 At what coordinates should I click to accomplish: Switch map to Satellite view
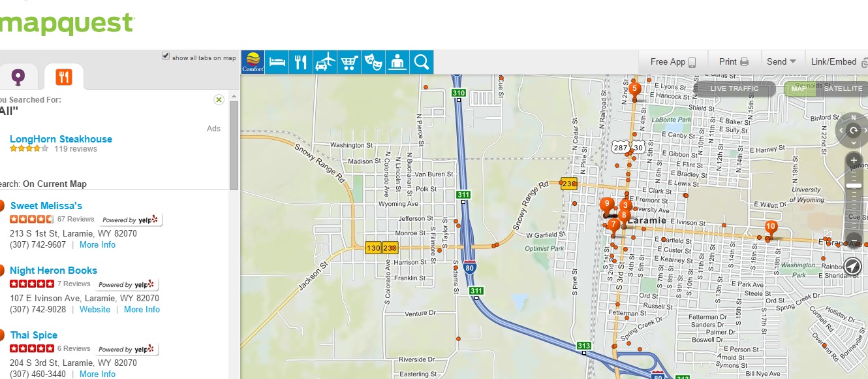point(843,89)
